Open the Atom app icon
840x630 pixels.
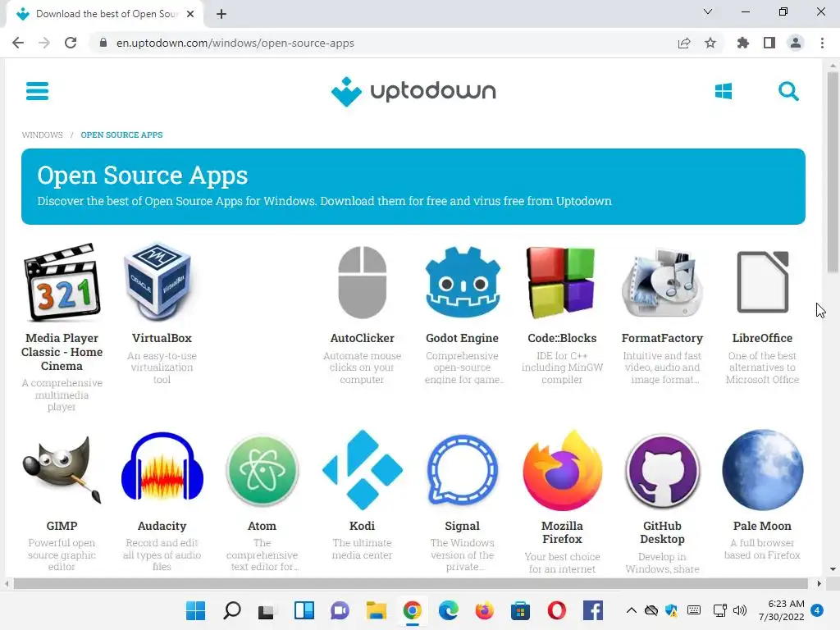262,470
